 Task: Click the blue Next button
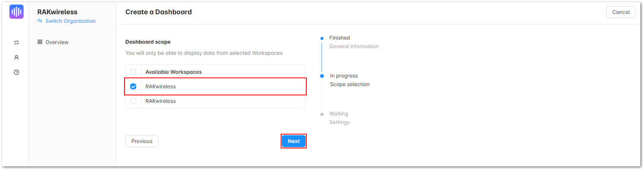294,141
